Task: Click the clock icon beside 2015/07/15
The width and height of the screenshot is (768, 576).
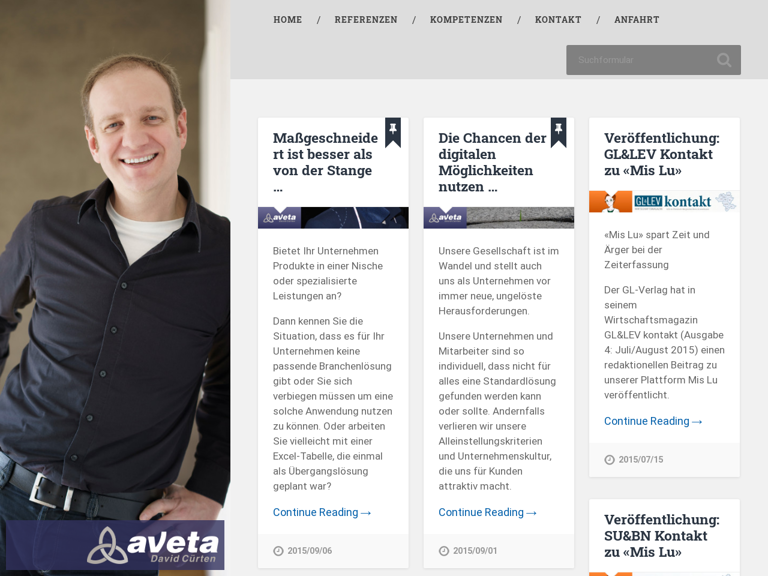Action: [x=609, y=460]
